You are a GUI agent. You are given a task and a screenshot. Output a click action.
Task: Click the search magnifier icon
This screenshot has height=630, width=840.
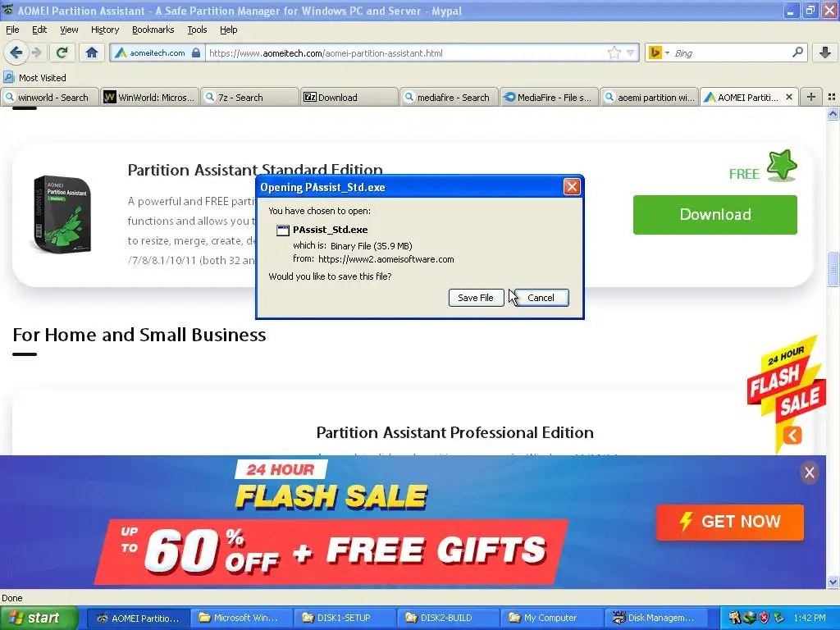(x=797, y=52)
